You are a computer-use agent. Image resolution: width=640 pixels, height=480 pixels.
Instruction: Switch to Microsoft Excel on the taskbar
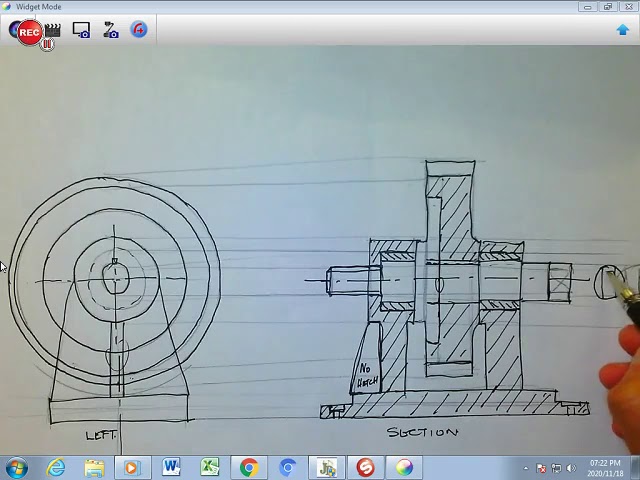tap(210, 467)
